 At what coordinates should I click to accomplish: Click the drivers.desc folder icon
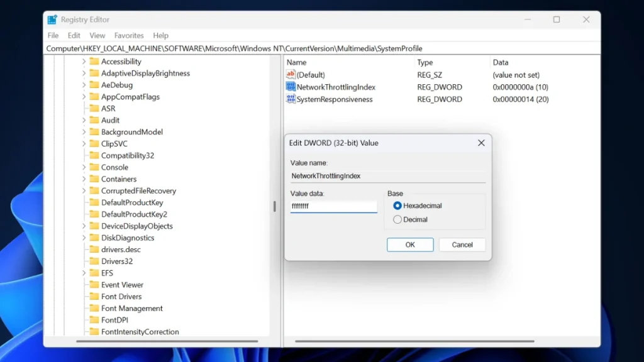pos(94,250)
